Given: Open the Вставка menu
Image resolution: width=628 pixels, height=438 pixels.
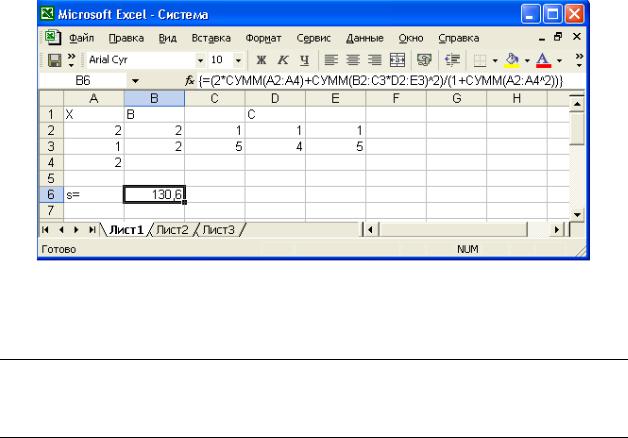Looking at the screenshot, I should tap(211, 38).
